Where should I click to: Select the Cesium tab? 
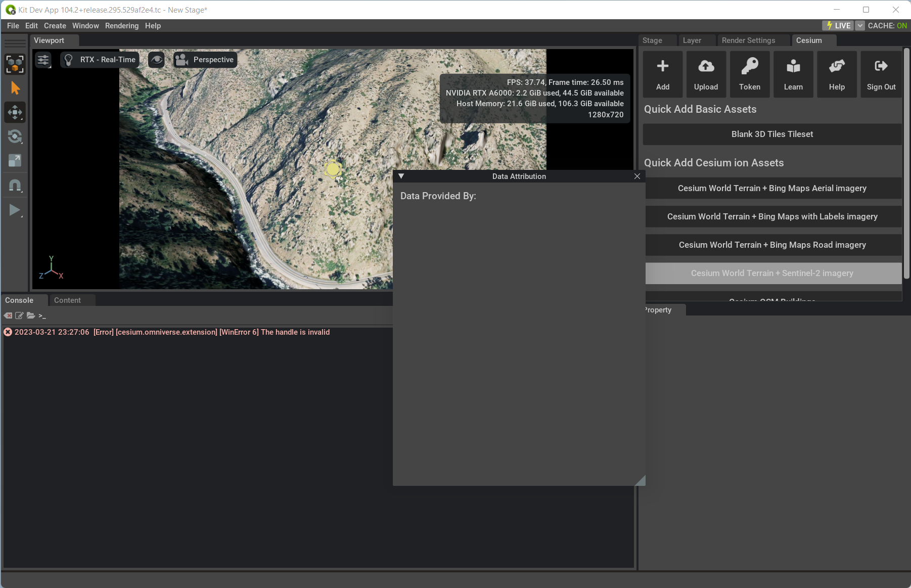tap(814, 40)
